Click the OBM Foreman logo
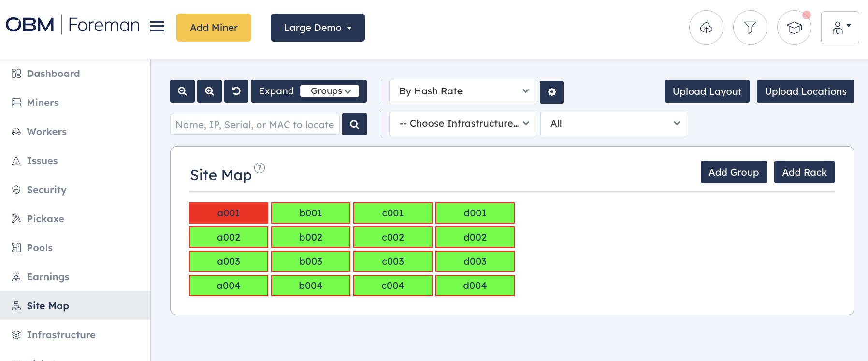868x361 pixels. pyautogui.click(x=72, y=25)
